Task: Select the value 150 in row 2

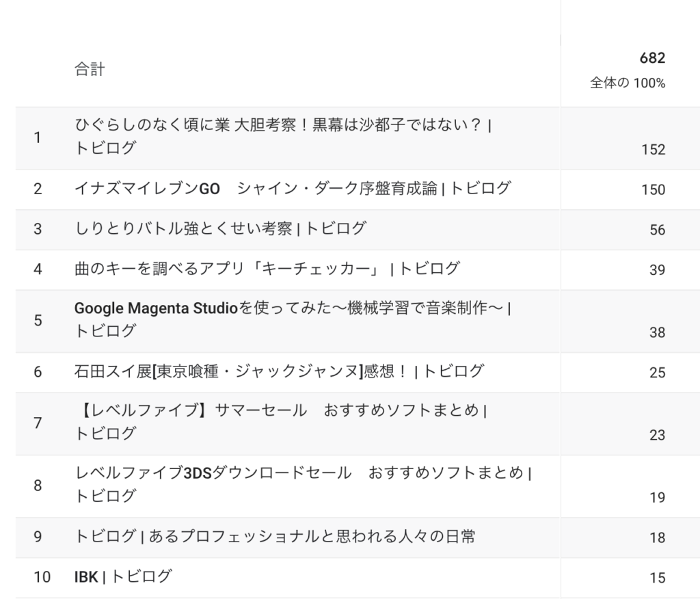Action: (x=653, y=189)
